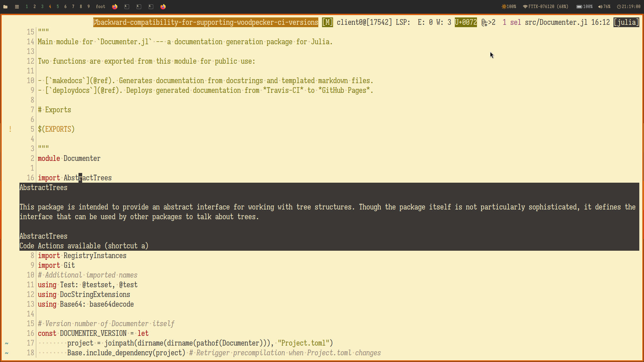This screenshot has height=362, width=644.
Task: Click the '# Exports' heading line
Action: (x=54, y=110)
